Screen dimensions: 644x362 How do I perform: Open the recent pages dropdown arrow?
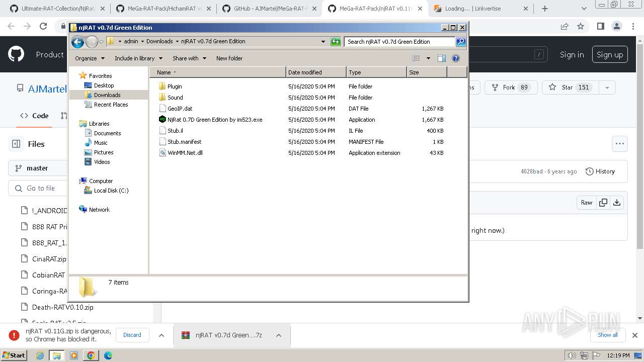(101, 42)
